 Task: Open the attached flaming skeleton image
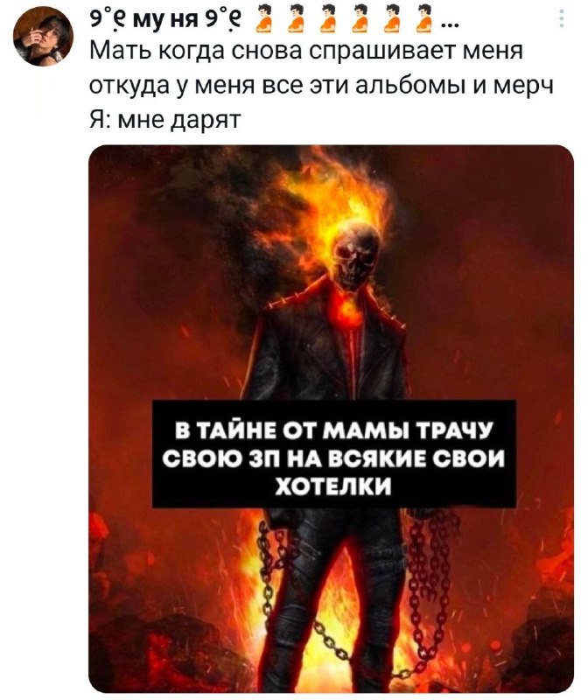(x=332, y=419)
